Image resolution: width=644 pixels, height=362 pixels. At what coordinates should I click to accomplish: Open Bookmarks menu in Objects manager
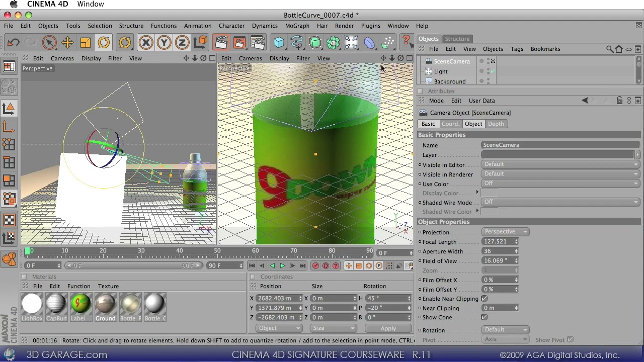click(545, 49)
